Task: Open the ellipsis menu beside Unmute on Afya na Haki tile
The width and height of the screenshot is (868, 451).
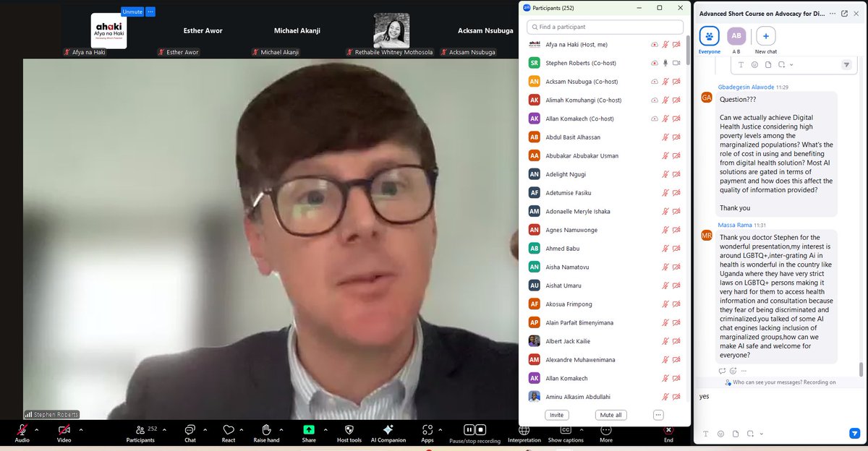Action: click(150, 12)
